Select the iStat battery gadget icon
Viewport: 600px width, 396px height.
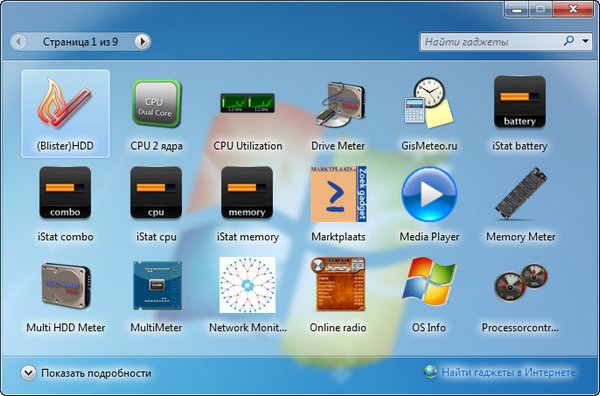(x=520, y=102)
